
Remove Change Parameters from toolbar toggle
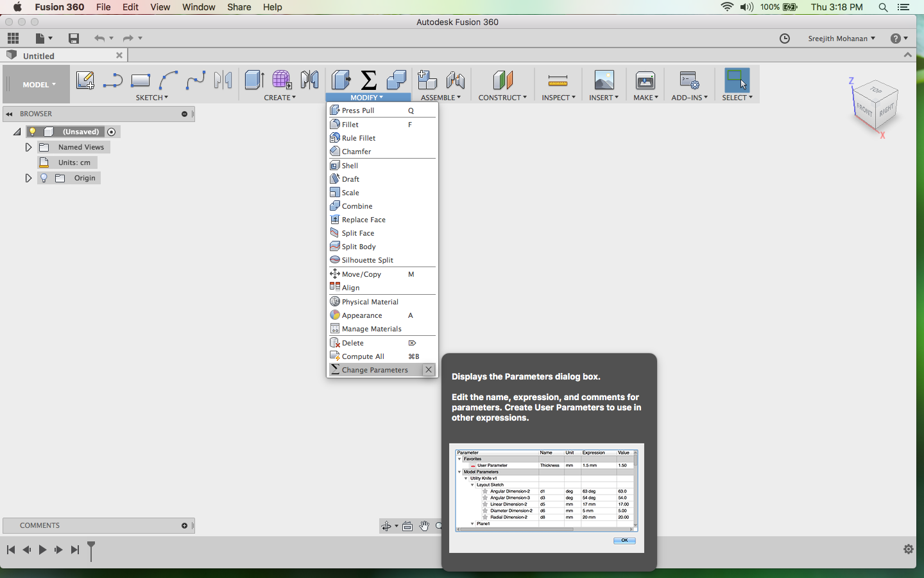click(429, 370)
